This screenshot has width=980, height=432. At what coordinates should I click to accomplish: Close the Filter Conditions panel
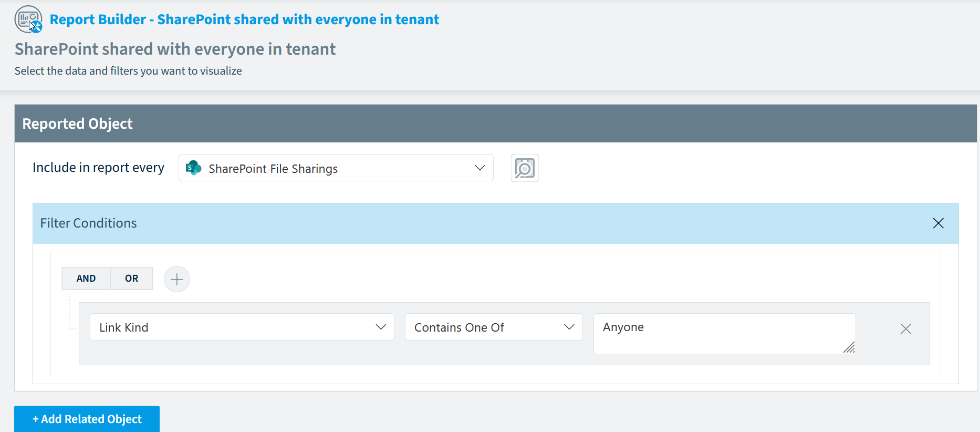coord(938,223)
